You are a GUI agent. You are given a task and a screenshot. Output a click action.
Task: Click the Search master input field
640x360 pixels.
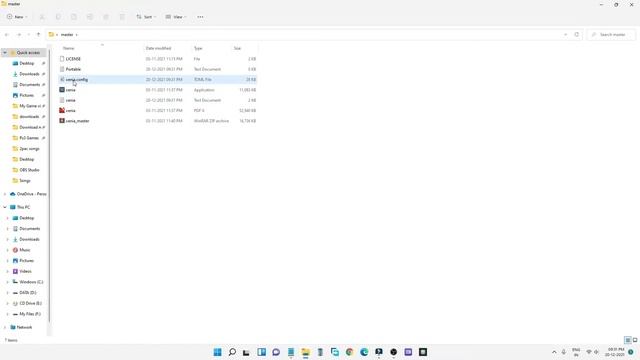point(611,35)
